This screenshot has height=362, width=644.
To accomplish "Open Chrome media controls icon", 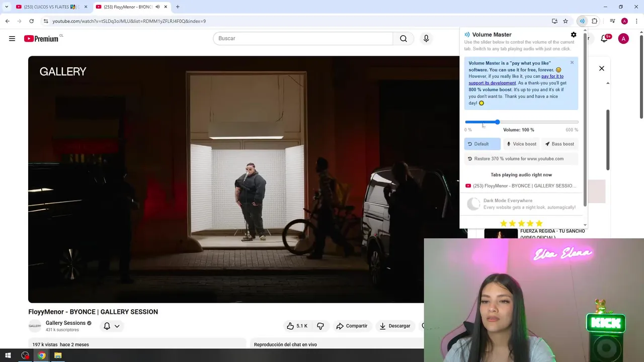I will (x=612, y=21).
